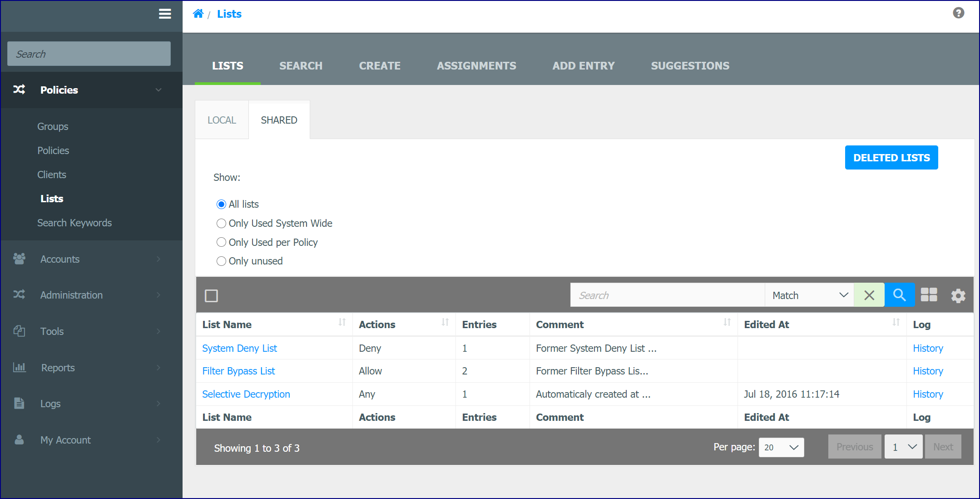Click the My Account user icon
Screen dimensions: 980x499
pyautogui.click(x=19, y=439)
